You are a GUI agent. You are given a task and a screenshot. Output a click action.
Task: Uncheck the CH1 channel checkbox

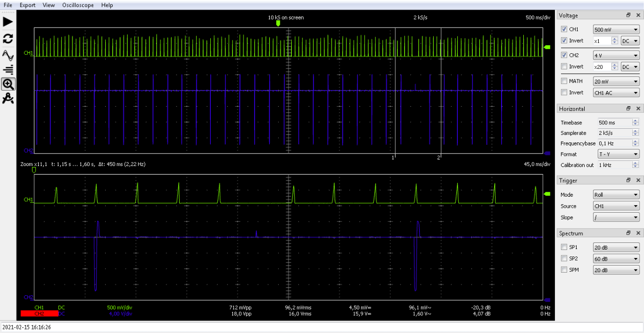click(564, 30)
